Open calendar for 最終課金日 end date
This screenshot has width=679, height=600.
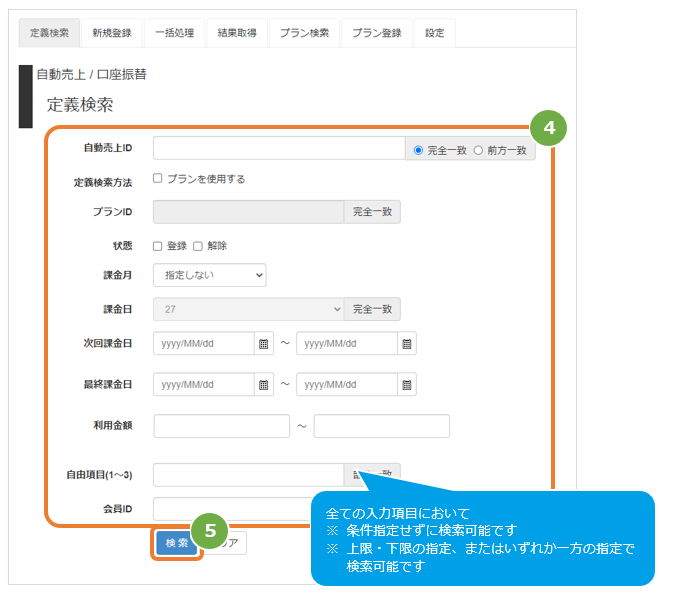coord(407,384)
